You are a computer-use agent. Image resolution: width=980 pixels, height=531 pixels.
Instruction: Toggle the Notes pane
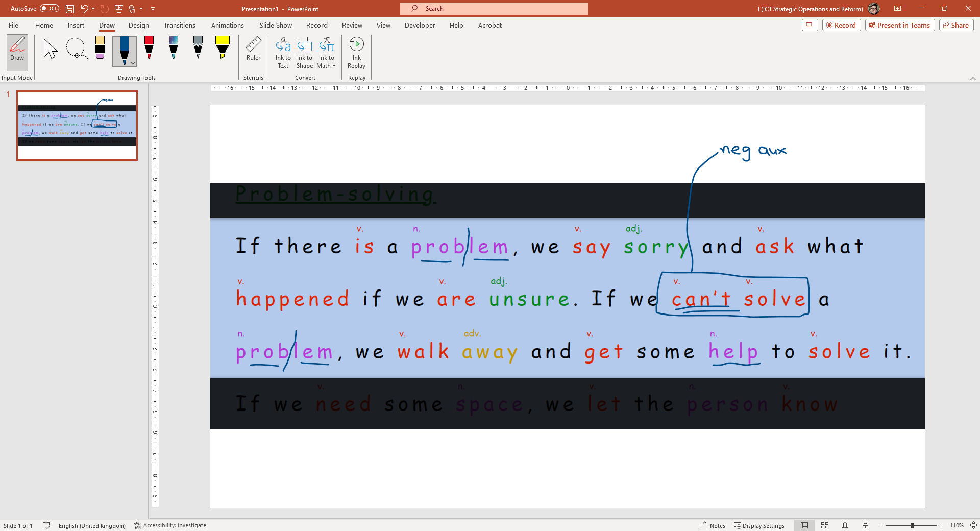point(713,525)
